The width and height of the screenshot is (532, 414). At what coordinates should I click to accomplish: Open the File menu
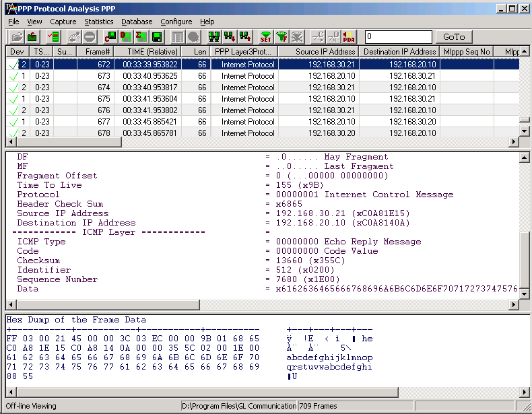[x=13, y=22]
